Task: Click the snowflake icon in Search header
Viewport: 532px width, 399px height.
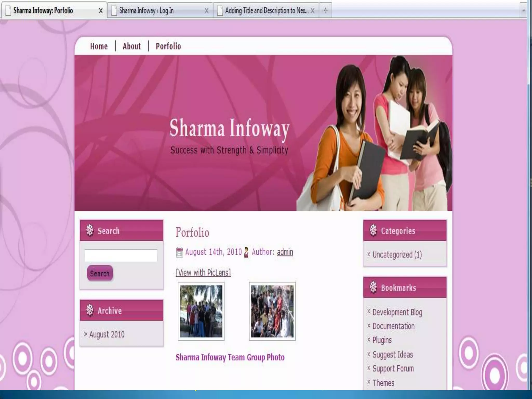Action: coord(90,230)
